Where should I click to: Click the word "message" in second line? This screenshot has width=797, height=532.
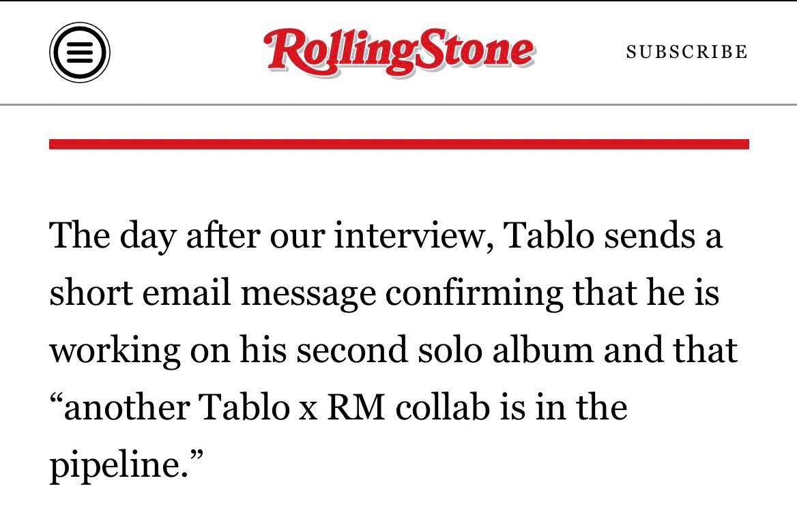308,293
